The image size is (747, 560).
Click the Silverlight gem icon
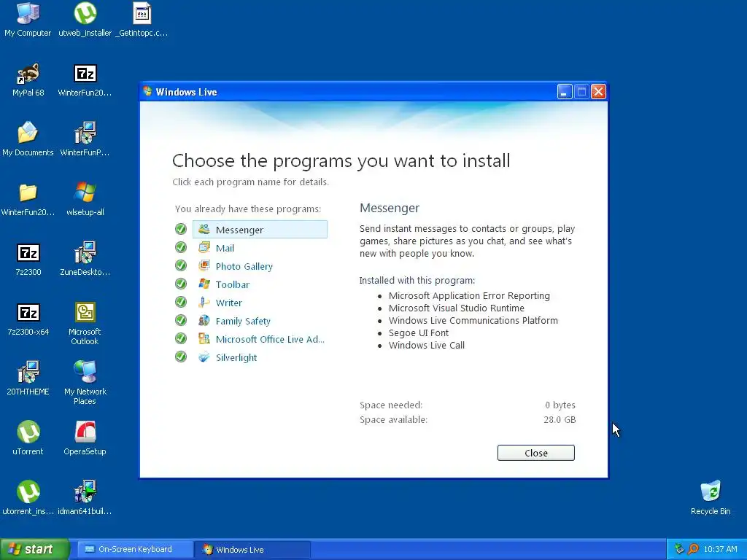click(x=204, y=357)
